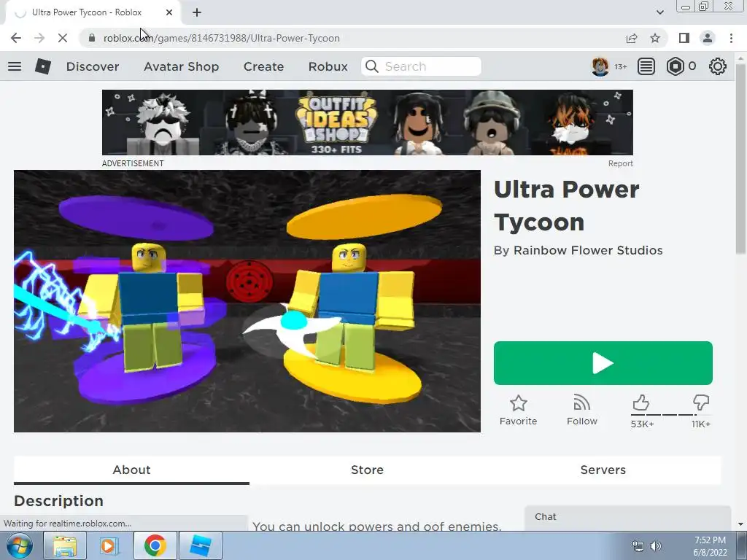Click the Chrome taskbar icon
Viewport: 747px width, 560px height.
click(155, 545)
